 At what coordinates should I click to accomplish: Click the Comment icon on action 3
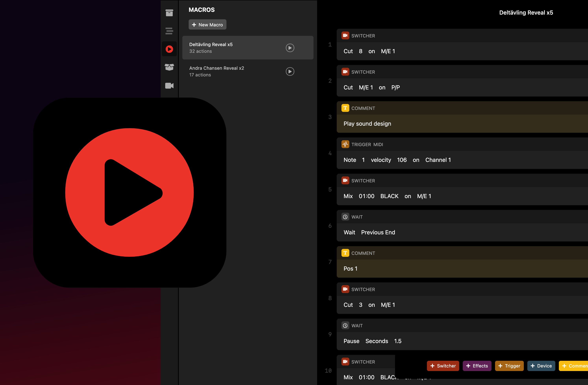(x=345, y=108)
